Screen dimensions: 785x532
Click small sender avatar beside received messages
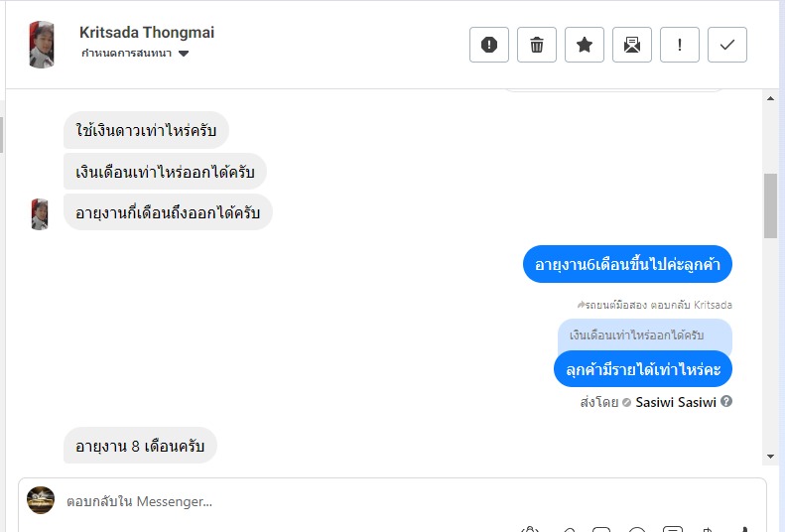pyautogui.click(x=41, y=213)
